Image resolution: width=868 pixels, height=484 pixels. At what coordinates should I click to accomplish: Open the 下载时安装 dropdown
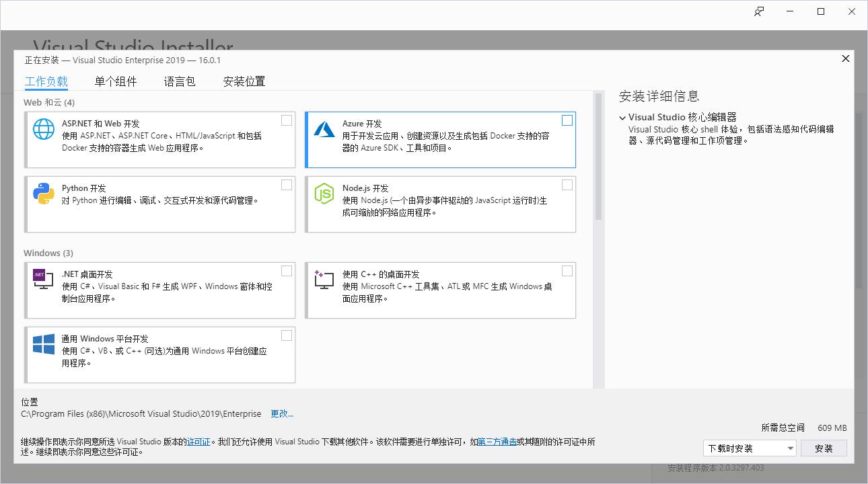pos(750,448)
